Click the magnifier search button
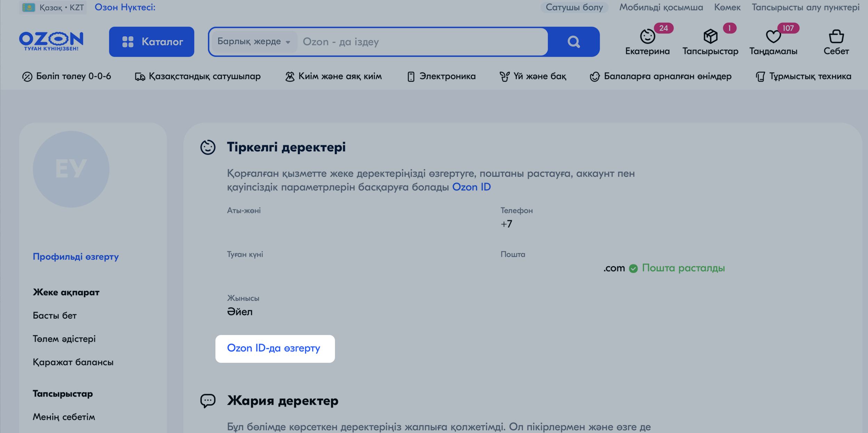This screenshot has height=433, width=868. click(574, 42)
